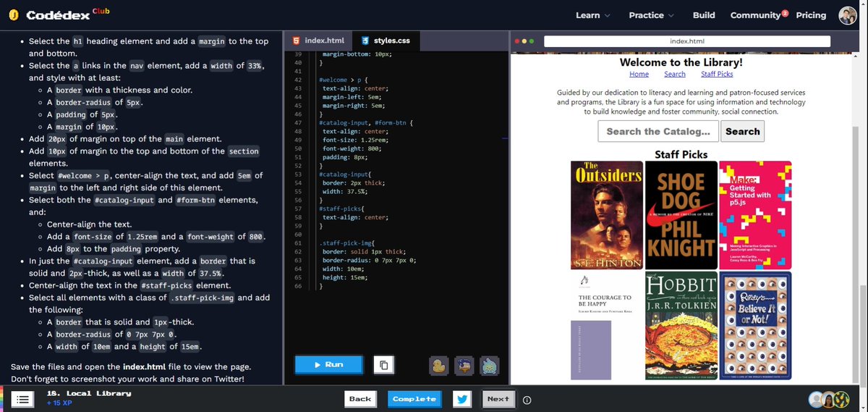This screenshot has height=412, width=868.
Task: Click the teal ghost character icon
Action: (x=488, y=366)
